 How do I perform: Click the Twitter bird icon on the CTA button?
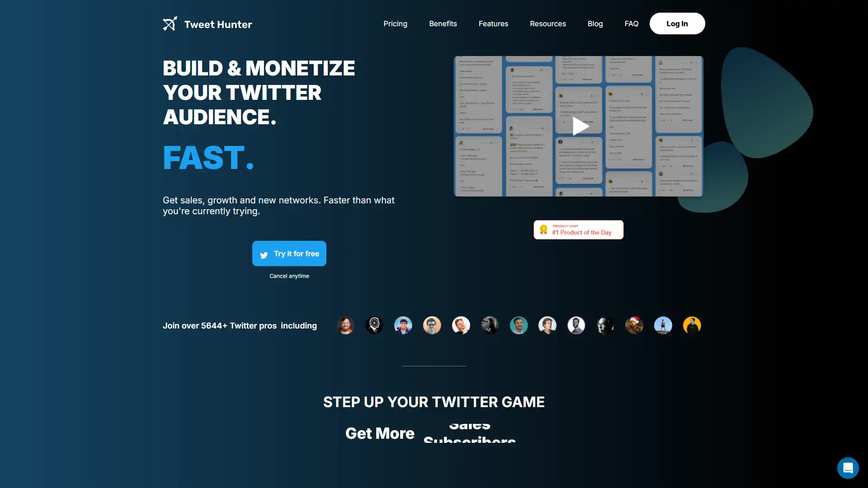pyautogui.click(x=264, y=254)
